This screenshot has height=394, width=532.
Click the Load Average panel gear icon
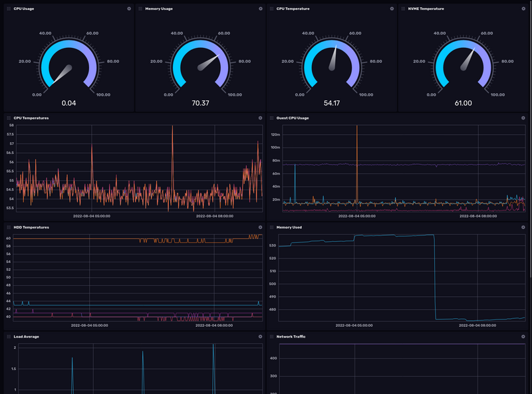(261, 337)
